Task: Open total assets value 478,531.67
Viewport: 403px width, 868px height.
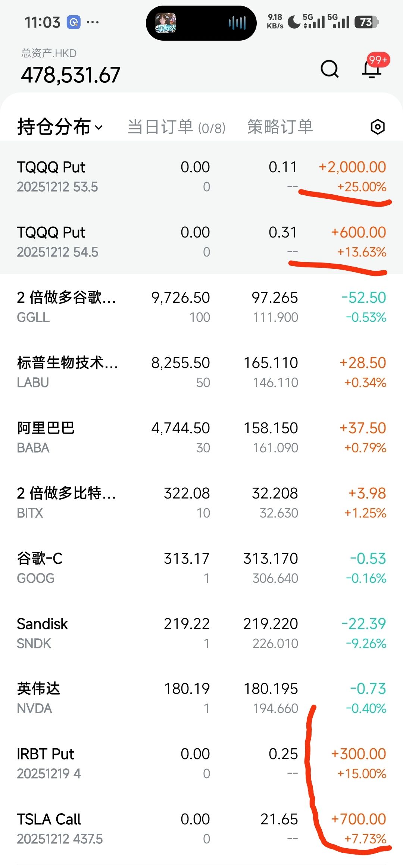Action: coord(71,75)
